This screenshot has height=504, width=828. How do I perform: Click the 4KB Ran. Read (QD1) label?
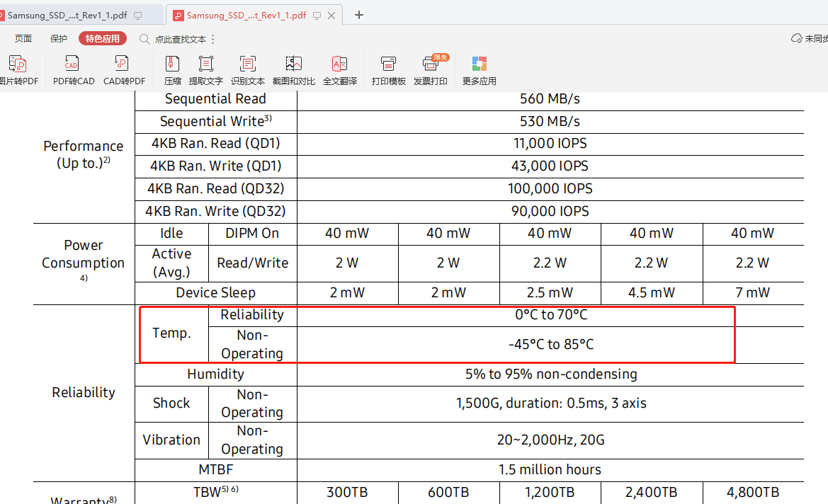click(215, 144)
